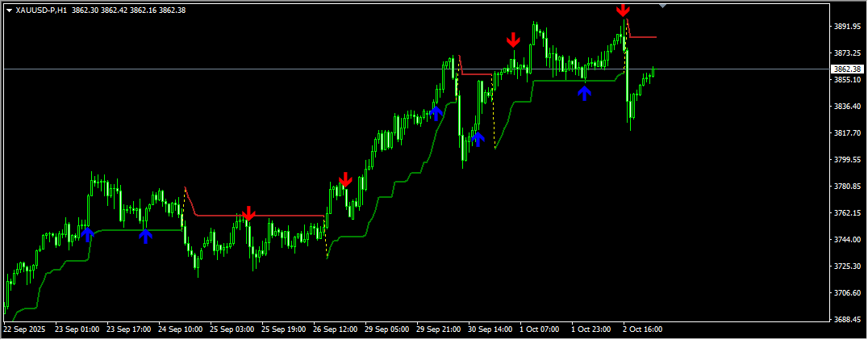The image size is (868, 340).
Task: Click the OHLC values in chart header
Action: point(128,10)
